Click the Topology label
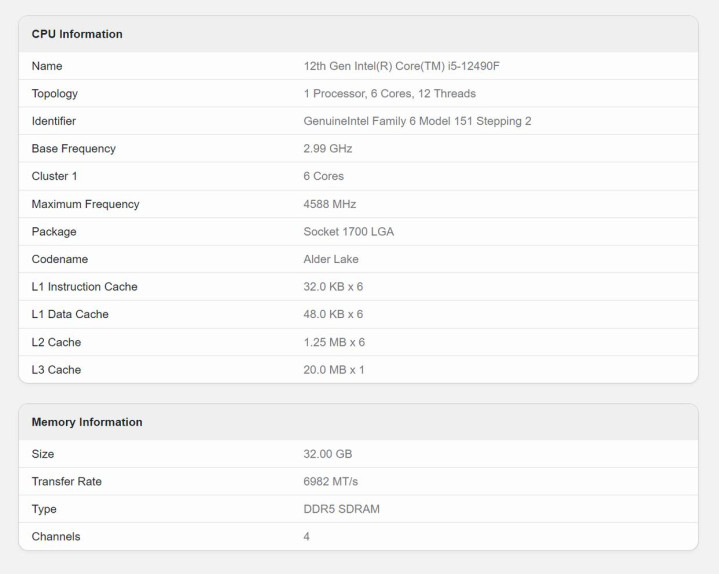 [55, 94]
